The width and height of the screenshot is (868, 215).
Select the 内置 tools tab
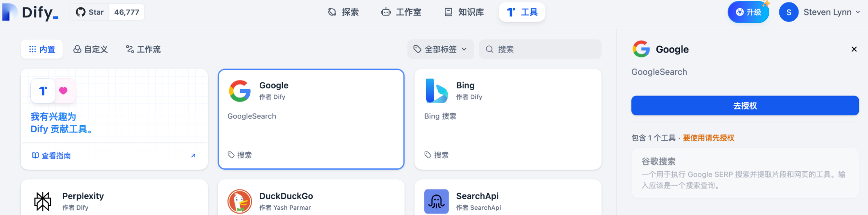(42, 49)
